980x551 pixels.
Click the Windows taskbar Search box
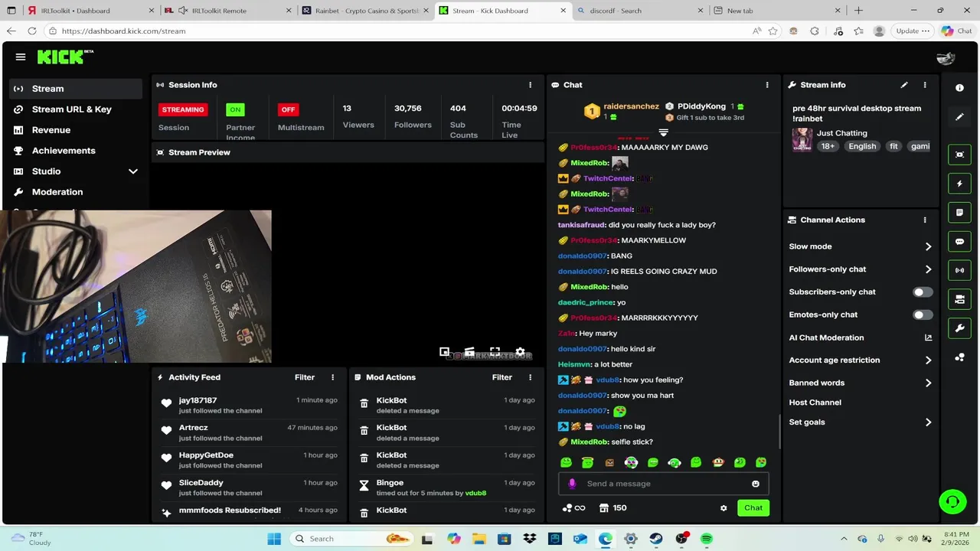click(x=351, y=539)
